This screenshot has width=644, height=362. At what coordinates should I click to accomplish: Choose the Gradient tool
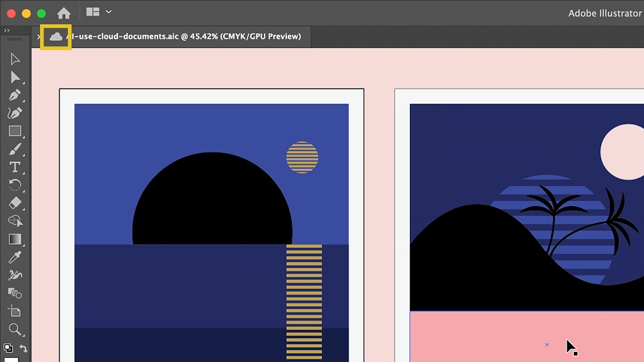coord(15,239)
